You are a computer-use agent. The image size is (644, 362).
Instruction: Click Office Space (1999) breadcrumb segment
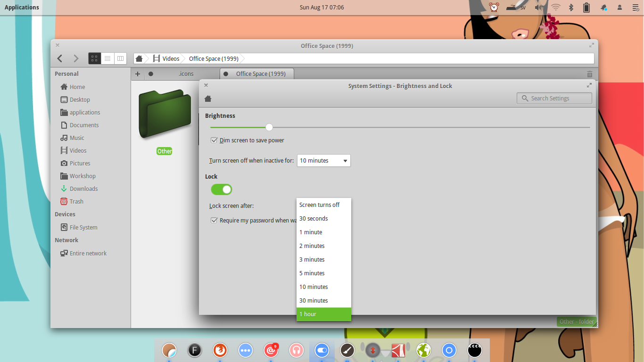pos(214,58)
